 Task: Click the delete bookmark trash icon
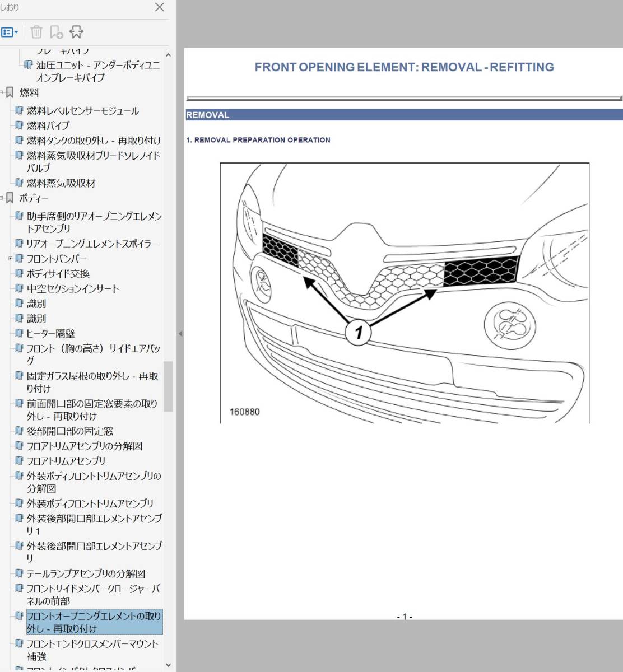(36, 32)
